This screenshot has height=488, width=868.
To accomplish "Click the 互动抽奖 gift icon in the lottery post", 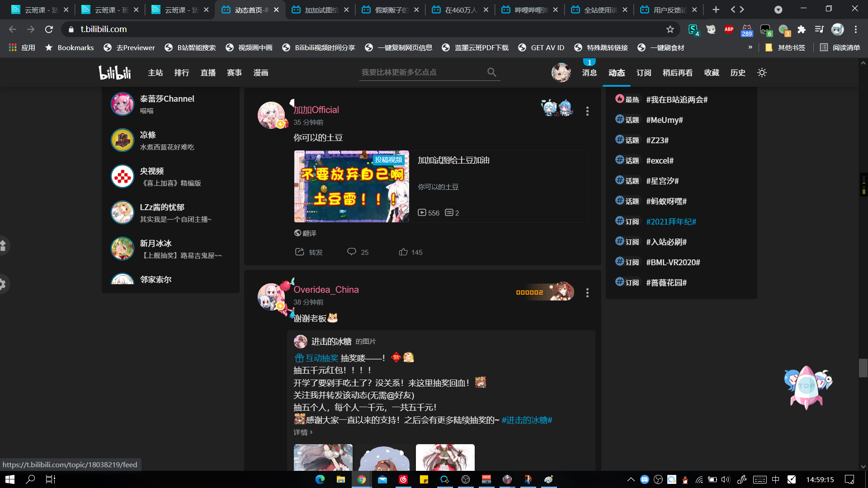I will pyautogui.click(x=298, y=357).
